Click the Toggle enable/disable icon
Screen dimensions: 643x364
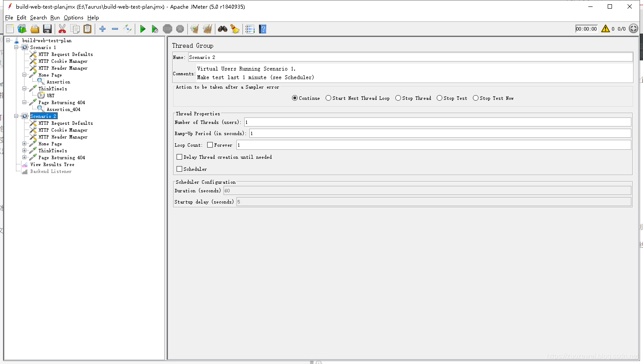coord(127,29)
